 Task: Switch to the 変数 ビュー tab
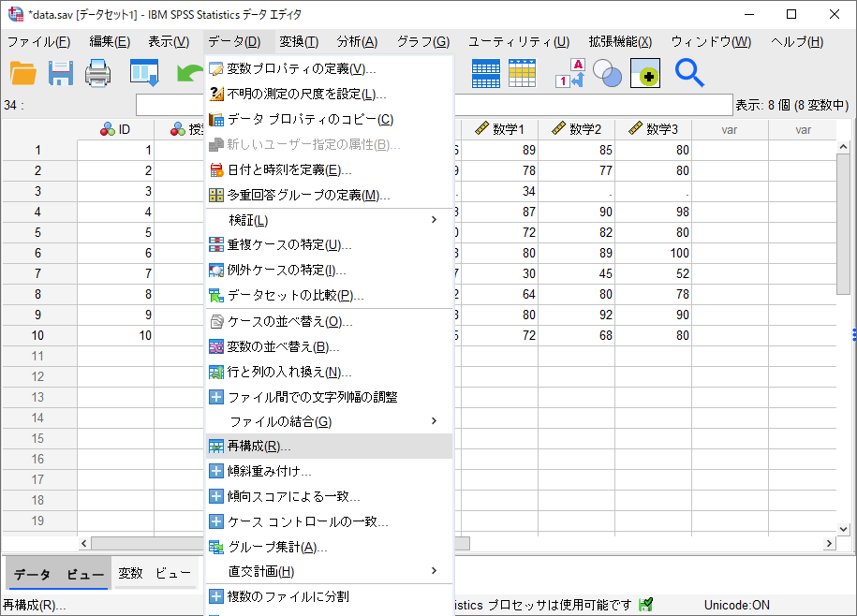pos(155,573)
